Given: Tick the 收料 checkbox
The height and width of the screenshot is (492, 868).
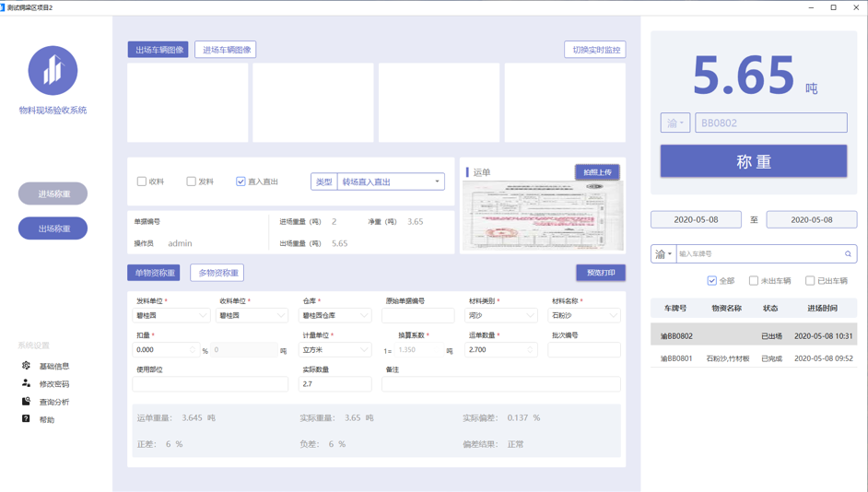Looking at the screenshot, I should (142, 182).
